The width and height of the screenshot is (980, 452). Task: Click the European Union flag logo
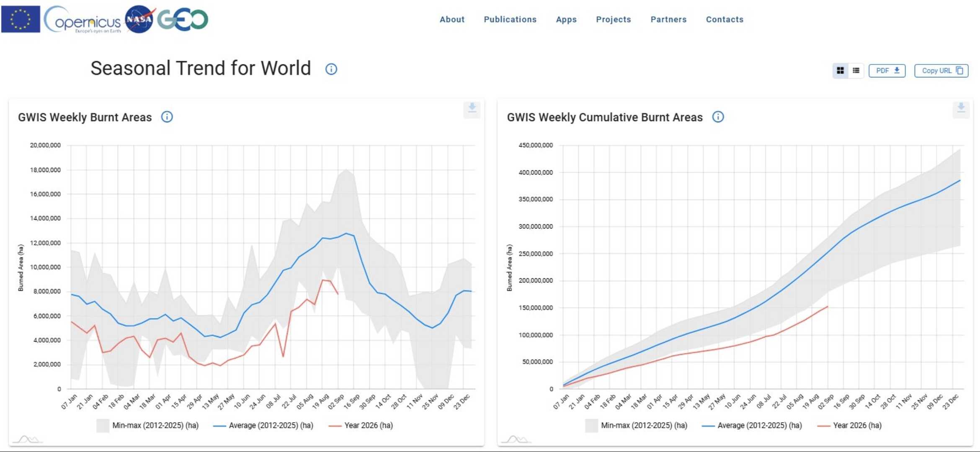point(21,19)
